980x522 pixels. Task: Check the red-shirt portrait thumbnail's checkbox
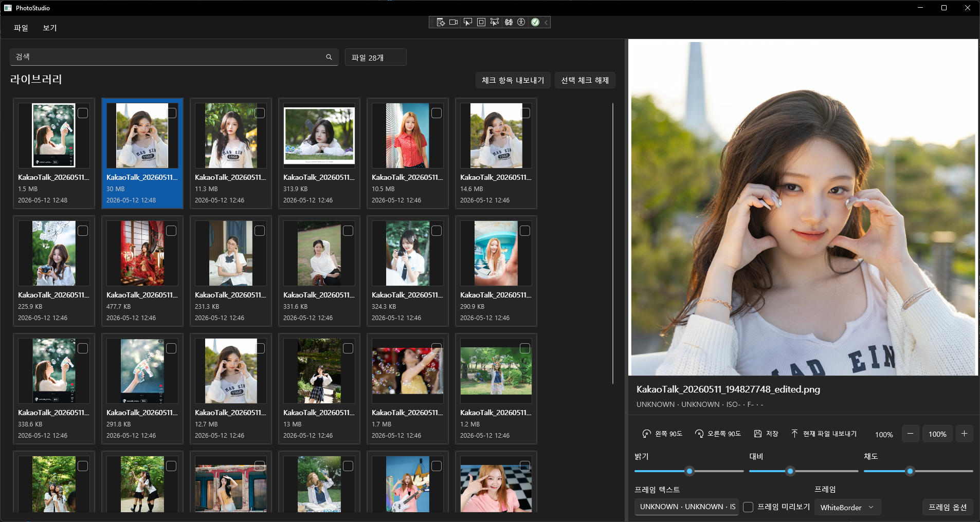(x=437, y=113)
